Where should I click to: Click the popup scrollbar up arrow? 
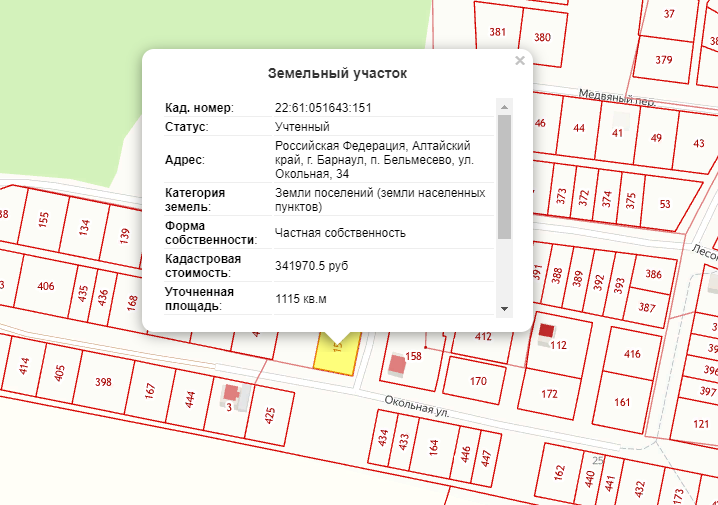click(504, 105)
